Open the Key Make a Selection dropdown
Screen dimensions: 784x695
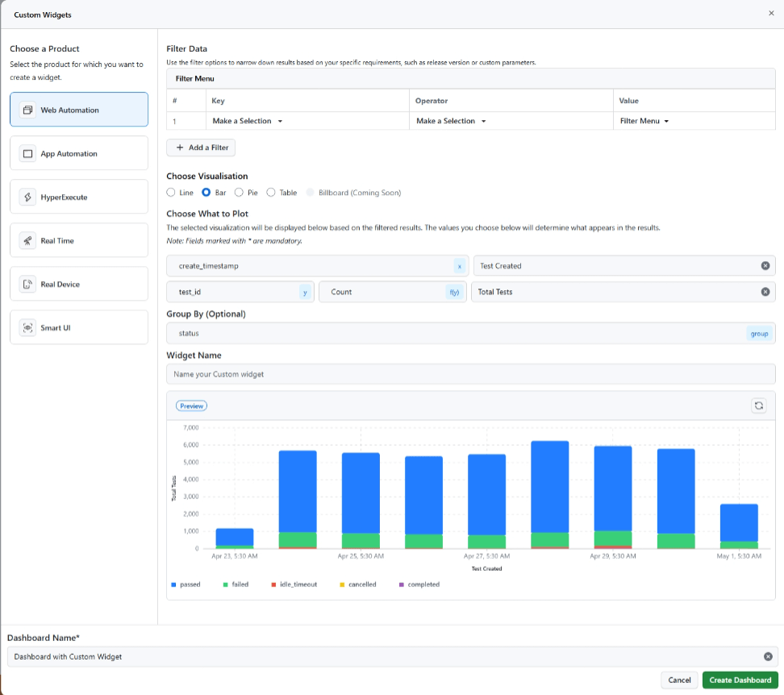tap(248, 121)
